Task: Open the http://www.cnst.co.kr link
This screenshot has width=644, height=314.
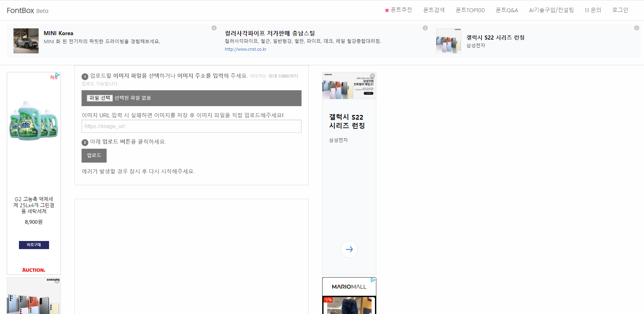Action: point(245,49)
